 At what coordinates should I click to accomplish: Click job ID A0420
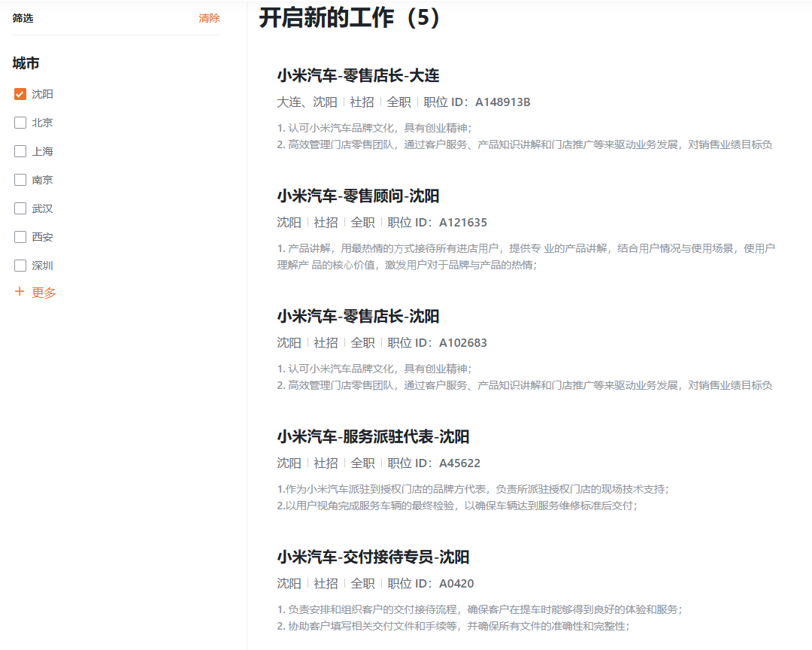coord(456,583)
